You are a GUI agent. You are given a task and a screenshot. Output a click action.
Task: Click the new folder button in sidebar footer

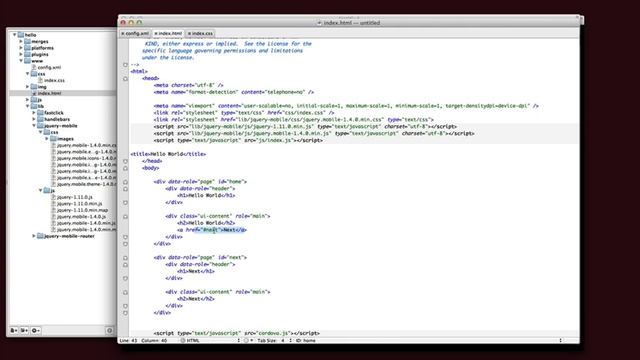point(24,330)
